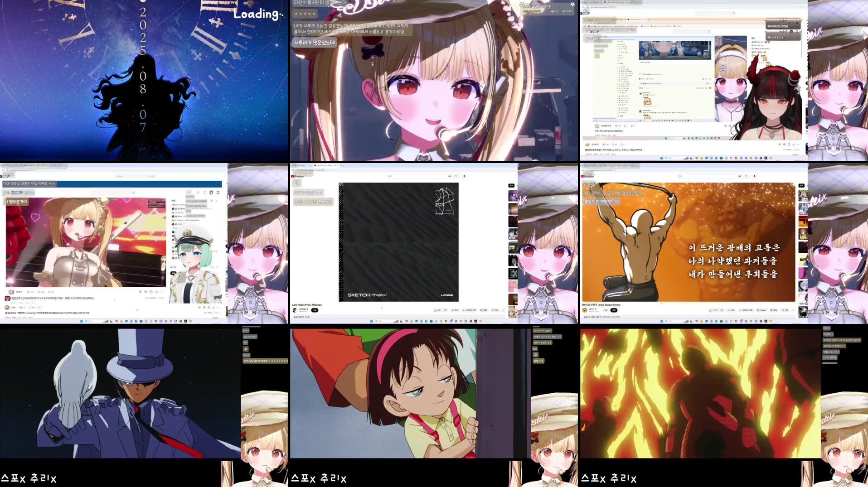
Task: Click the SOOP stream title with (APRIL)
Action: pos(52,298)
